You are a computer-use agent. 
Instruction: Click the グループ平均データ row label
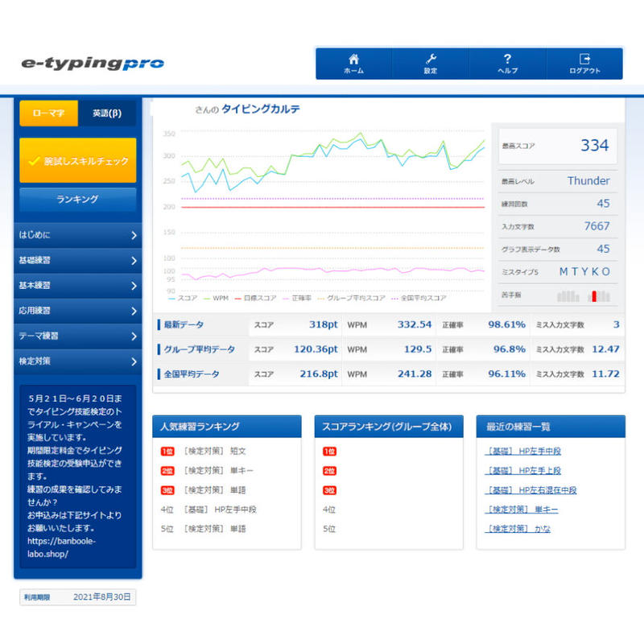(199, 349)
